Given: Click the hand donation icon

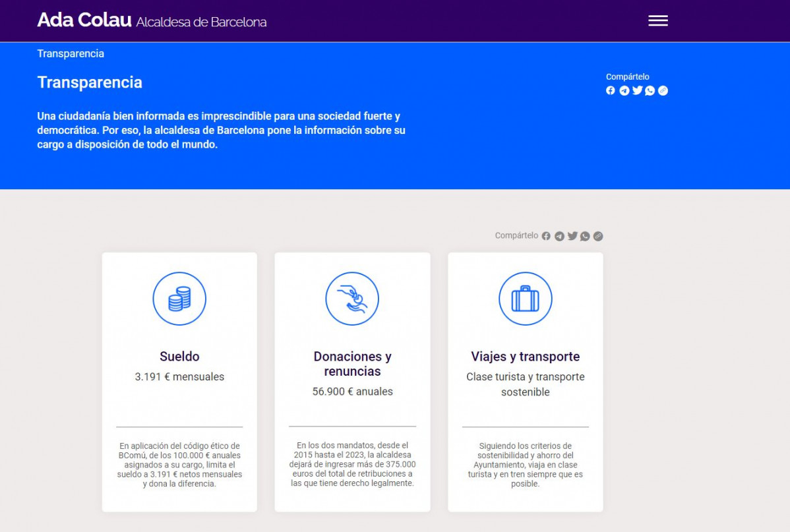Looking at the screenshot, I should pos(352,299).
